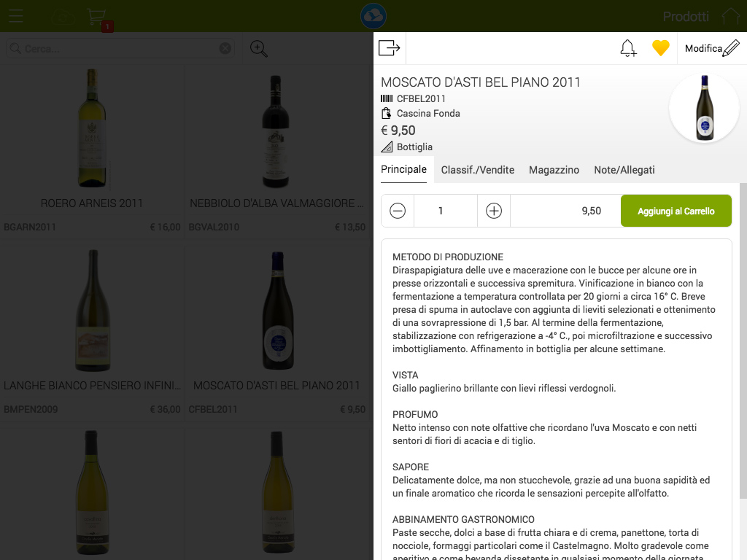Viewport: 747px width, 560px height.
Task: Click the Cascina Fonda supplier name
Action: pyautogui.click(x=428, y=113)
